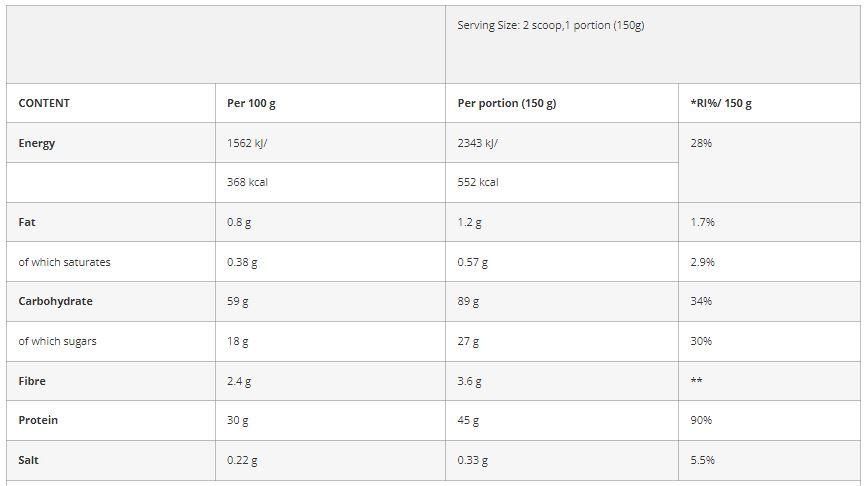Click the 1562 kJ/ value cell
This screenshot has height=486, width=867.
[247, 143]
